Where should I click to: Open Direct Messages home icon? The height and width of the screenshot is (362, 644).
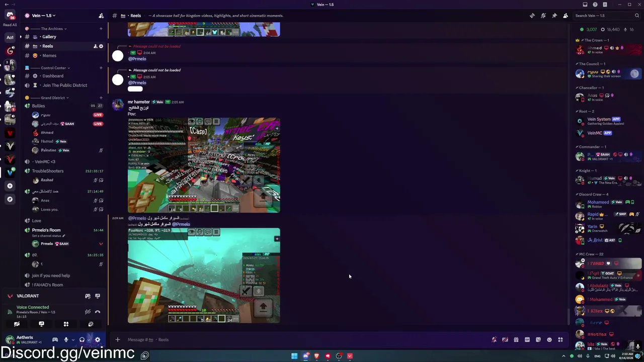pos(10,15)
